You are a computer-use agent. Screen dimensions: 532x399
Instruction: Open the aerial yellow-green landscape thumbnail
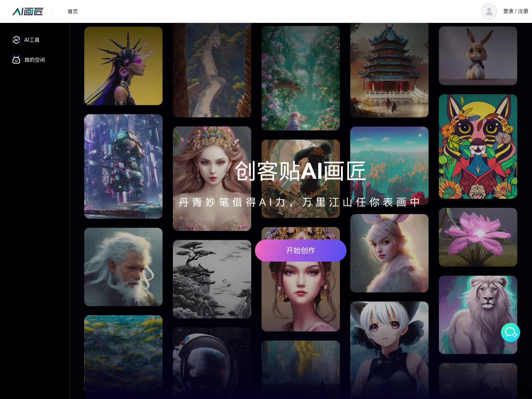pos(123,355)
